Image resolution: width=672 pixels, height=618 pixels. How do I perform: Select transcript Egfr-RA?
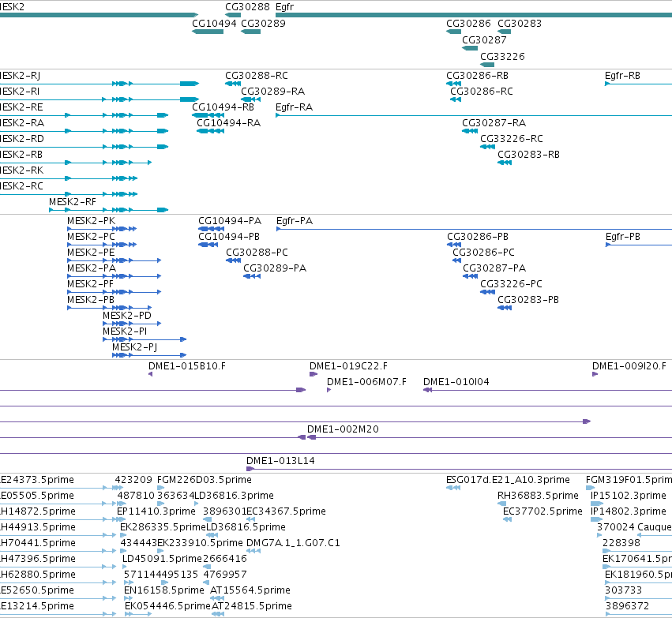click(294, 107)
